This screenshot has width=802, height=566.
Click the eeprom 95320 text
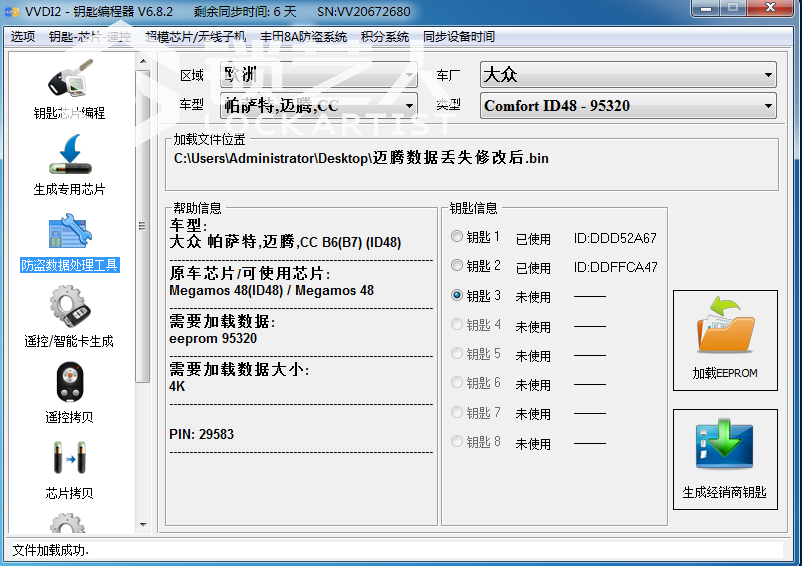click(x=213, y=338)
